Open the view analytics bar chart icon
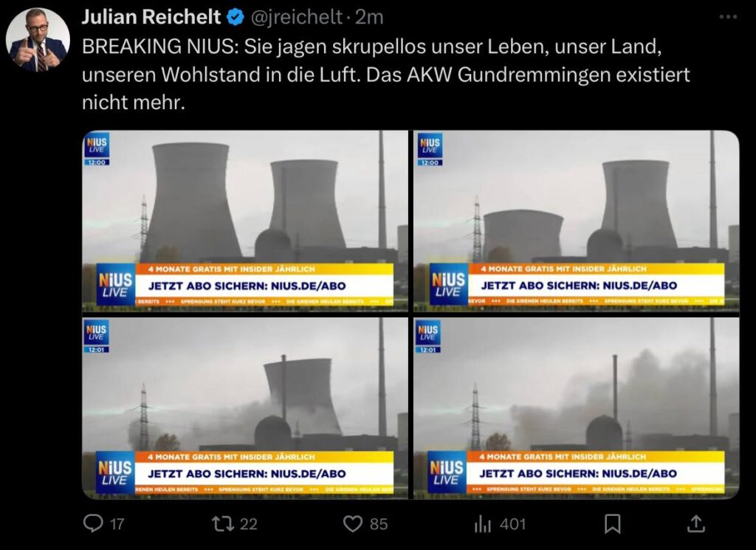This screenshot has width=756, height=550. coord(483,524)
